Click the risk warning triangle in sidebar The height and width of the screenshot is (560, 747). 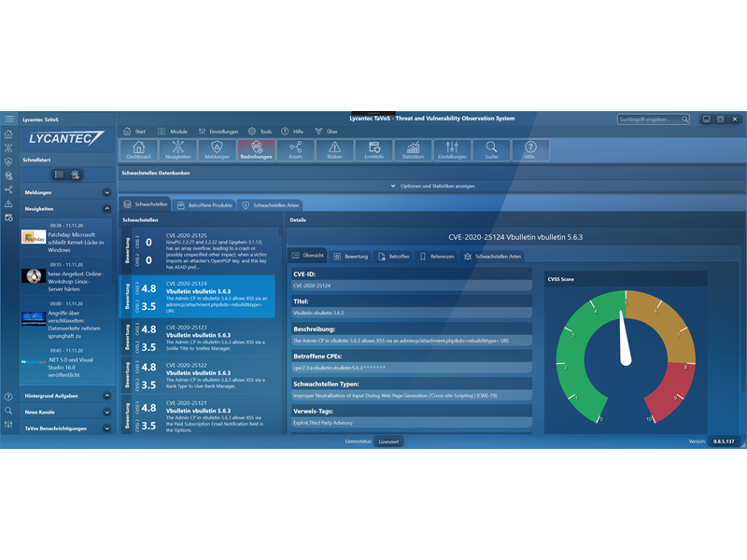8,203
